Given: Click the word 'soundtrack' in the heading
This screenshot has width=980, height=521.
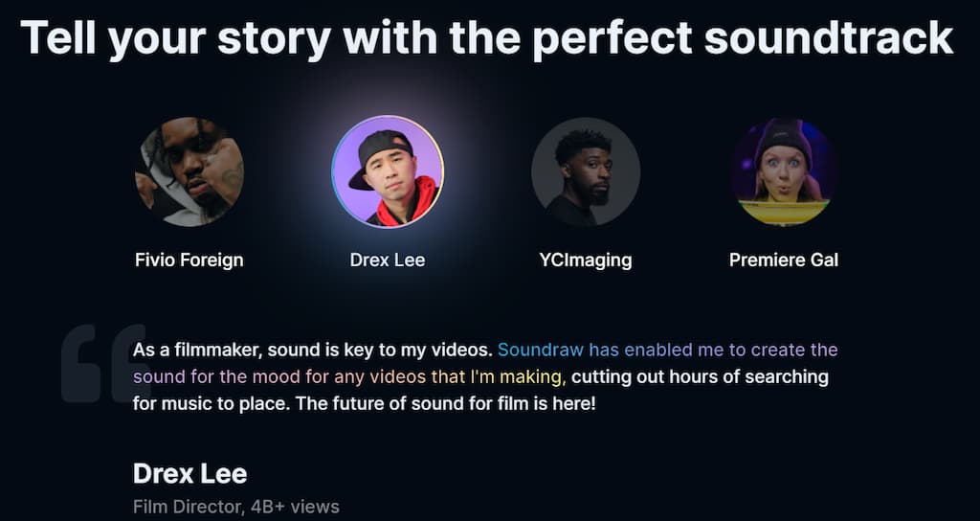Looking at the screenshot, I should [x=829, y=37].
